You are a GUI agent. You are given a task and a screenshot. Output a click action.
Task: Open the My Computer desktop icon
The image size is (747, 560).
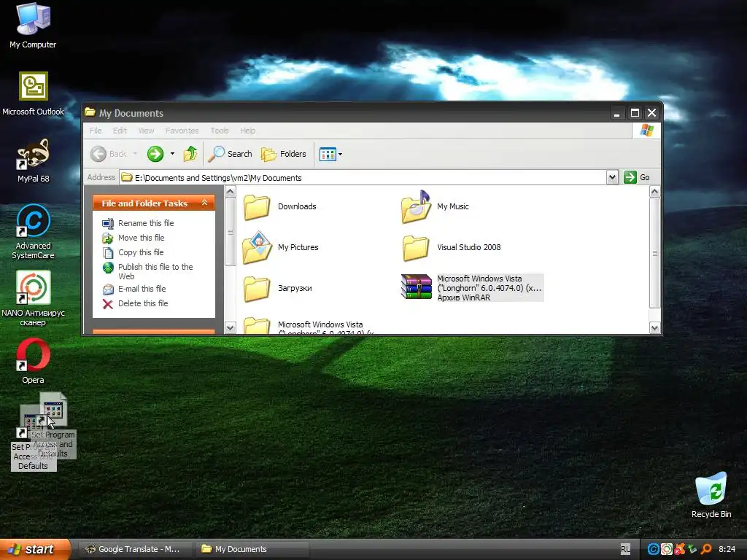pyautogui.click(x=33, y=26)
